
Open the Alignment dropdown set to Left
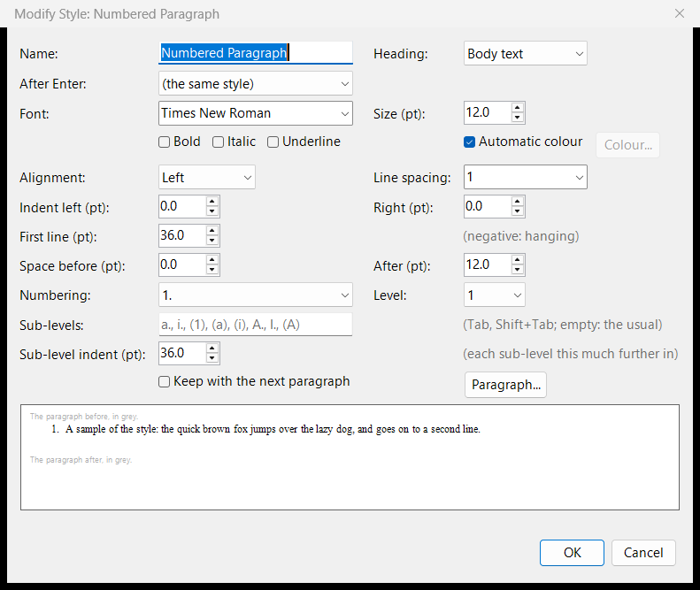point(207,177)
